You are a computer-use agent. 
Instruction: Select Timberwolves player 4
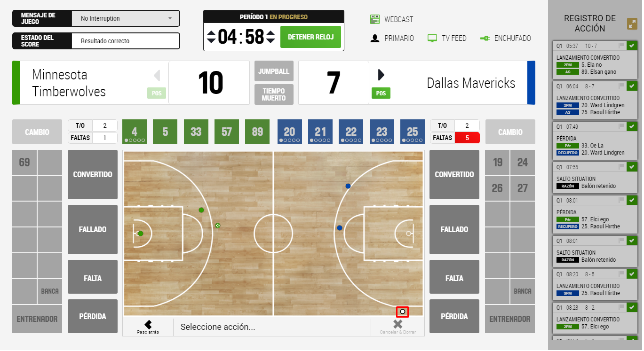pyautogui.click(x=135, y=132)
